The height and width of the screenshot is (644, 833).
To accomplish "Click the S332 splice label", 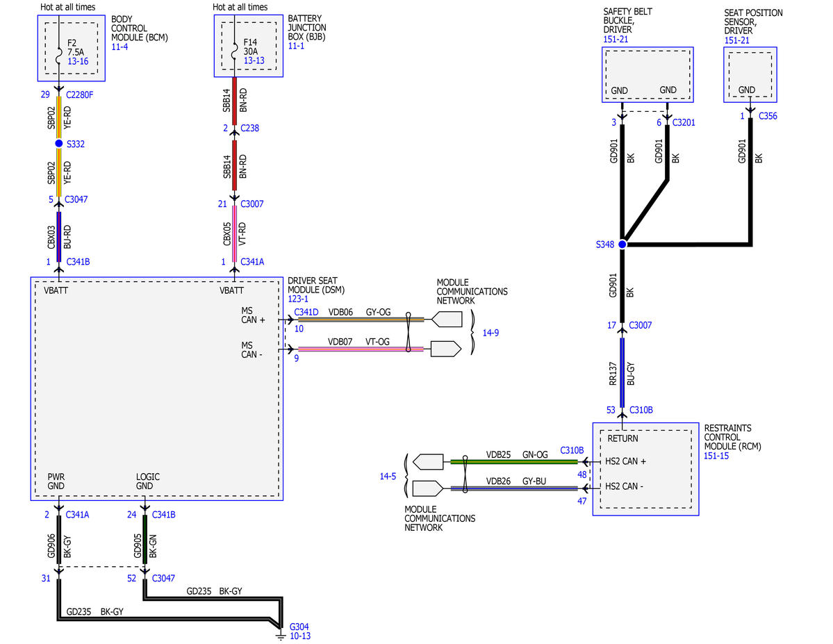I will pyautogui.click(x=76, y=144).
